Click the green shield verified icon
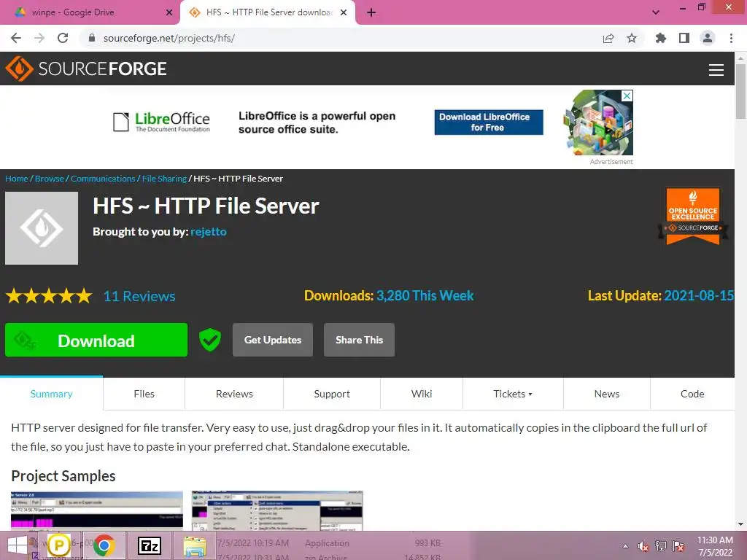This screenshot has height=560, width=747. (x=209, y=340)
